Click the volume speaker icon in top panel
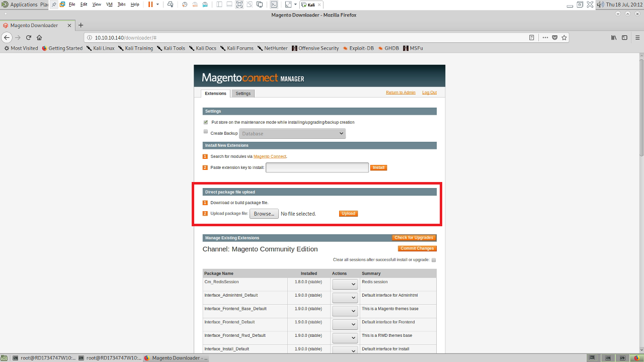Image resolution: width=644 pixels, height=362 pixels. pos(600,5)
